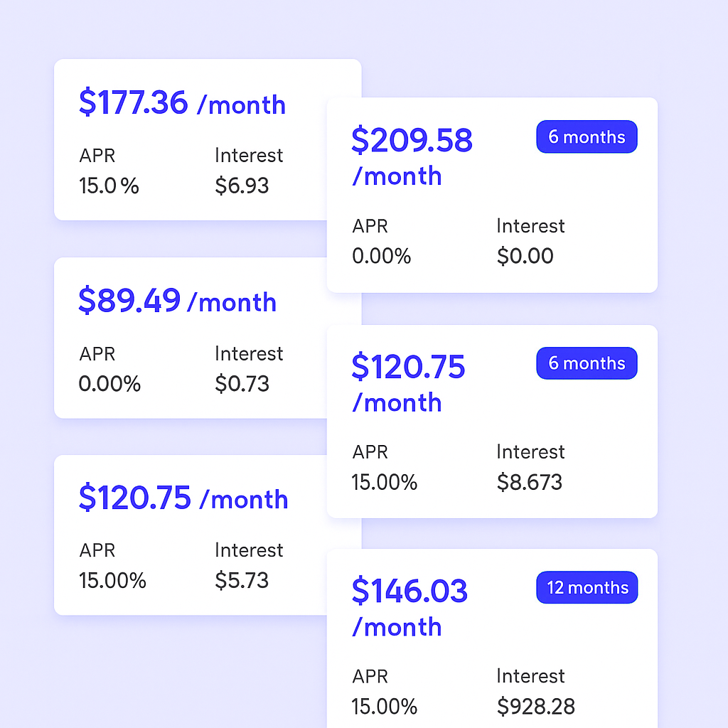The height and width of the screenshot is (728, 728).
Task: Click the $209.58 monthly payment amount
Action: (412, 140)
